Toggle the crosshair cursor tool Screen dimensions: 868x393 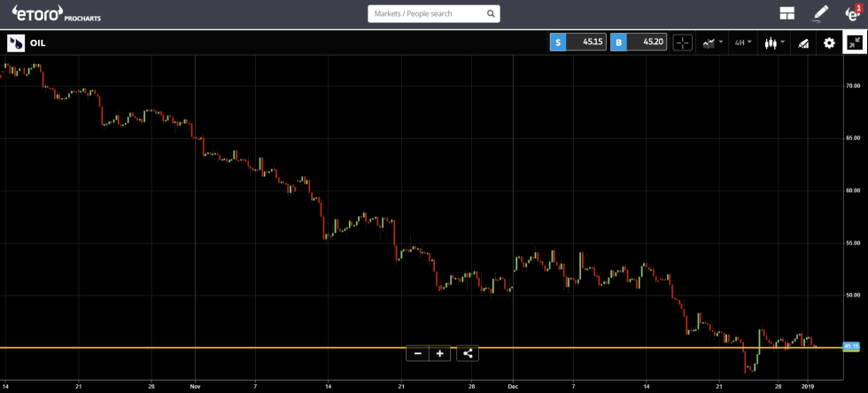[x=682, y=42]
